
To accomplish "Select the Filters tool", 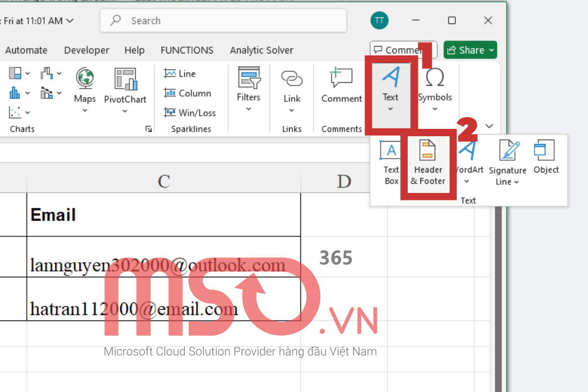I will (248, 88).
